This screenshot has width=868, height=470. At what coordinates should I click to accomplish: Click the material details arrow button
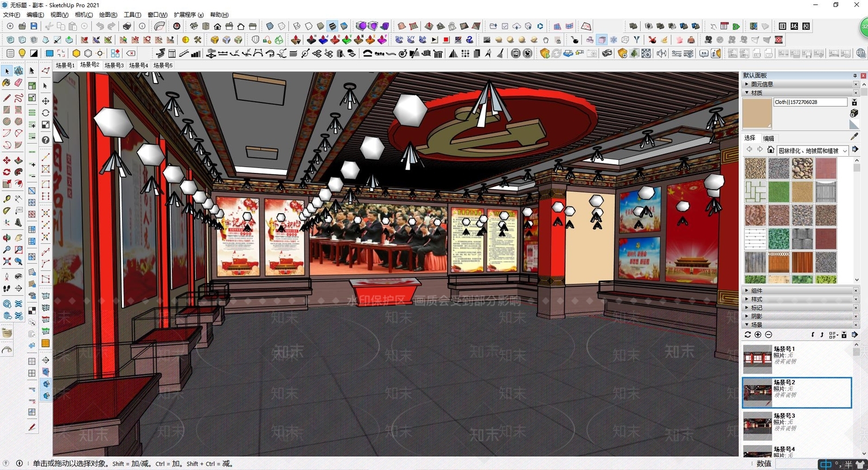[855, 150]
